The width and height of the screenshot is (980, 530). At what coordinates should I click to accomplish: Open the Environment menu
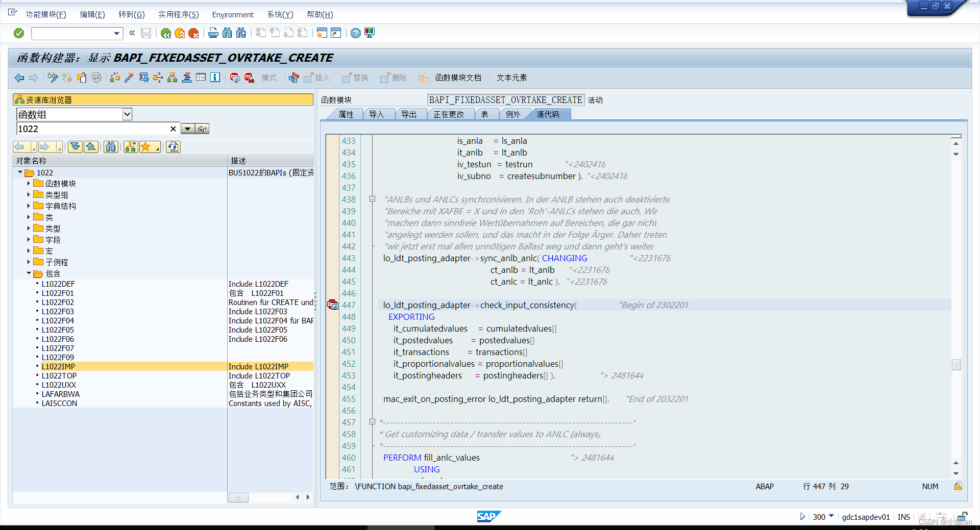coord(233,14)
